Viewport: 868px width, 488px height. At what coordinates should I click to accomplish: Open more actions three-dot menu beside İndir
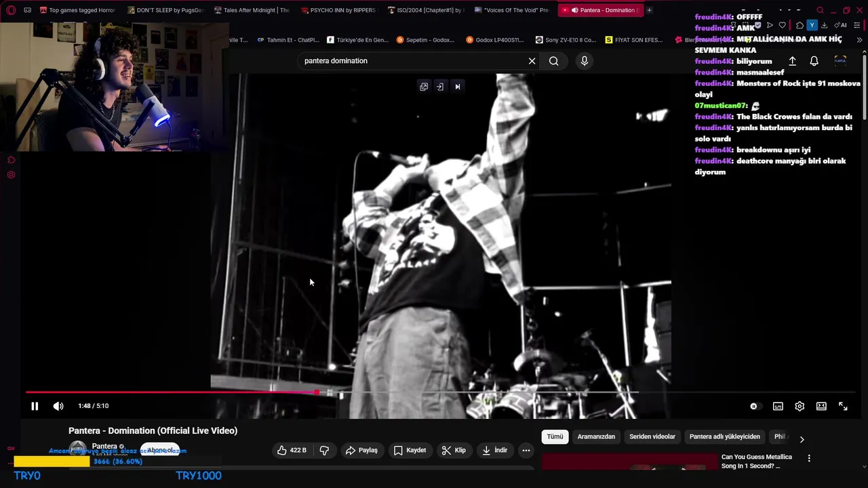coord(526,450)
